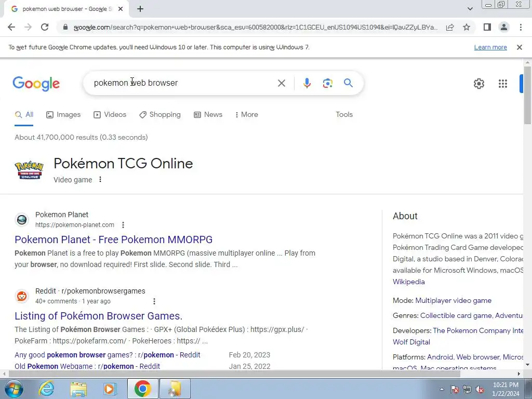Image resolution: width=532 pixels, height=399 pixels.
Task: Click the horizontal scrollbar thumb
Action: (234, 374)
